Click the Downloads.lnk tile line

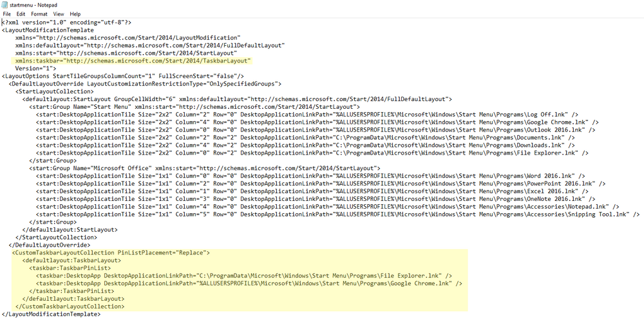tap(305, 145)
